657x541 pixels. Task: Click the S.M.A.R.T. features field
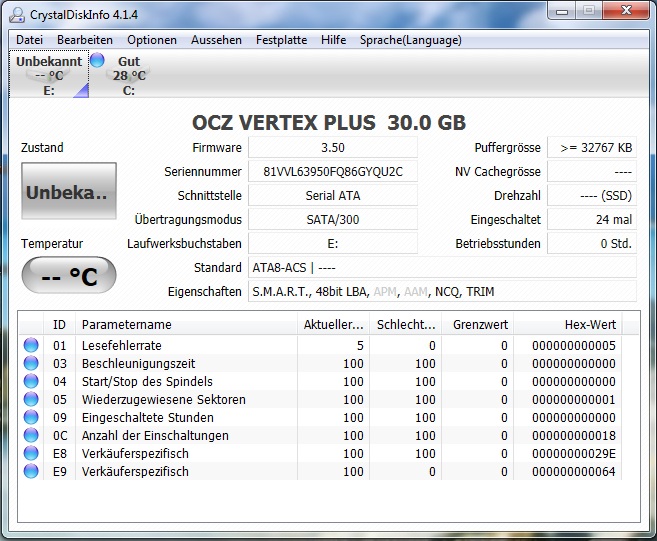442,291
